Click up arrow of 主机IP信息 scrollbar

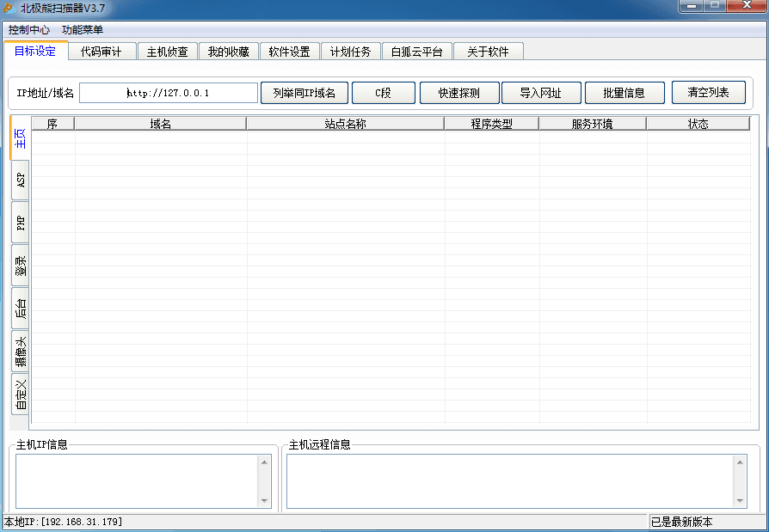(264, 462)
